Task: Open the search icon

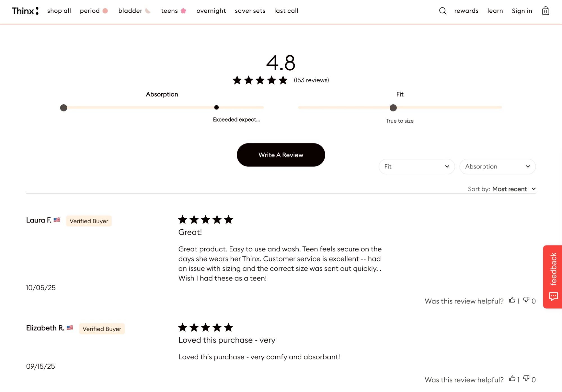Action: [443, 11]
